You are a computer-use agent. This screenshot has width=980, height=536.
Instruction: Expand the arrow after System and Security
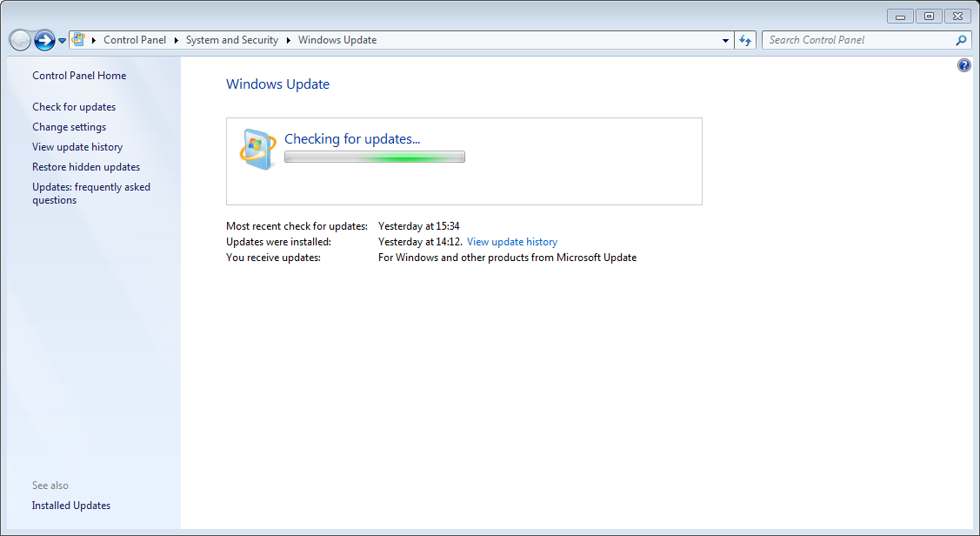(x=288, y=40)
